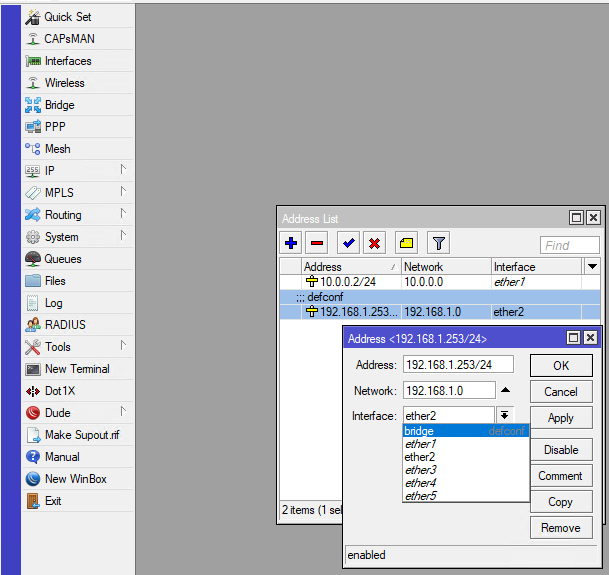
Task: Add new address with blue plus icon
Action: (x=291, y=243)
